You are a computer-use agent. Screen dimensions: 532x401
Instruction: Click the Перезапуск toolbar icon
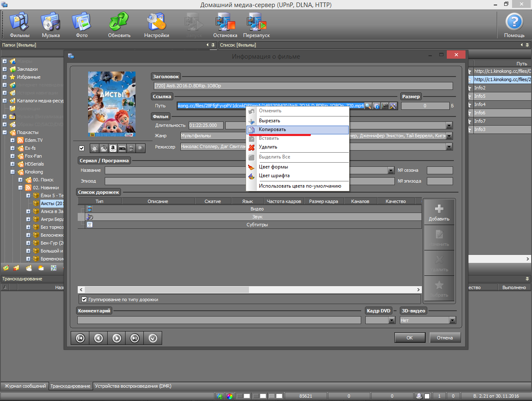click(256, 26)
